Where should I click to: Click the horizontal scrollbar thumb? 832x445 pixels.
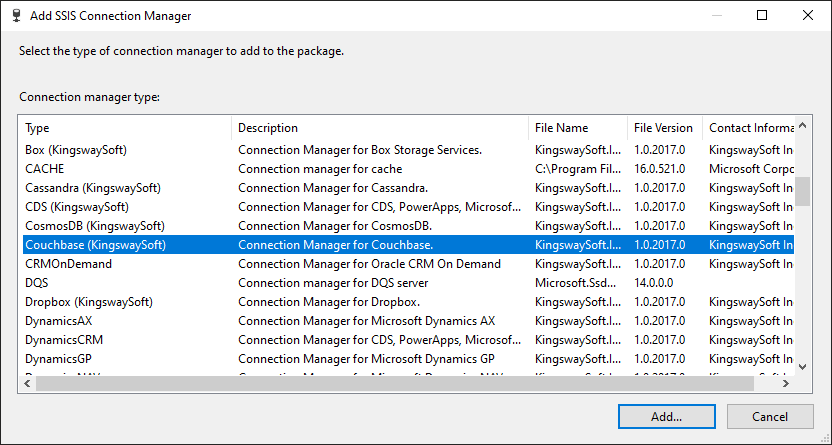[395, 383]
